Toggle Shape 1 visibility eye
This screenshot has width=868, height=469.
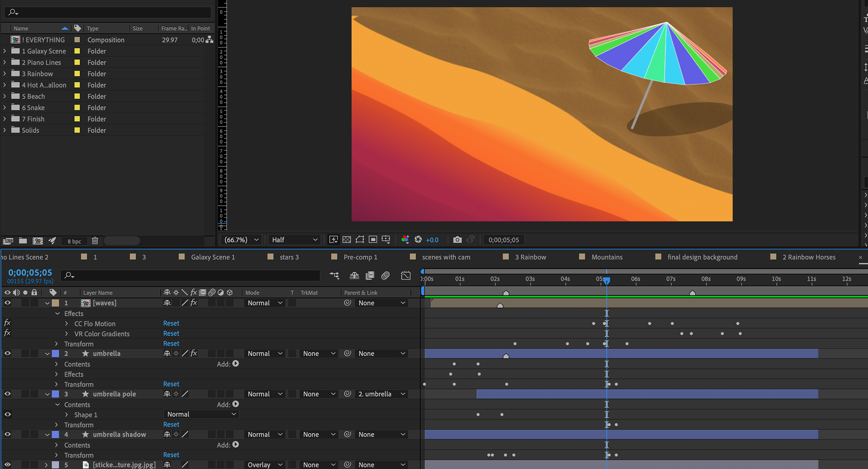(x=7, y=414)
